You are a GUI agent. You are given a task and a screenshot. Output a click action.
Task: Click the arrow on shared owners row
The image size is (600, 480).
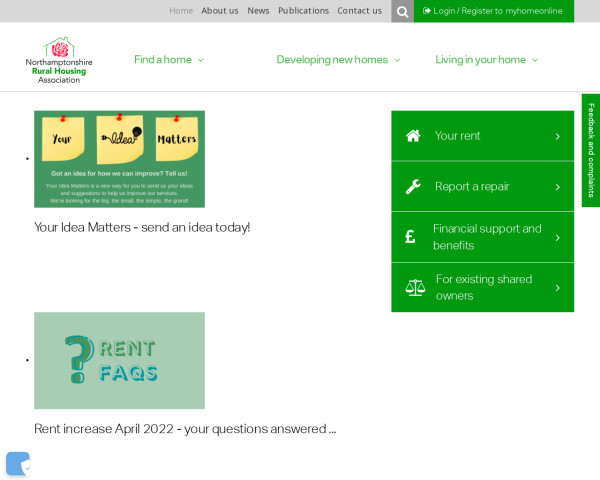coord(558,288)
